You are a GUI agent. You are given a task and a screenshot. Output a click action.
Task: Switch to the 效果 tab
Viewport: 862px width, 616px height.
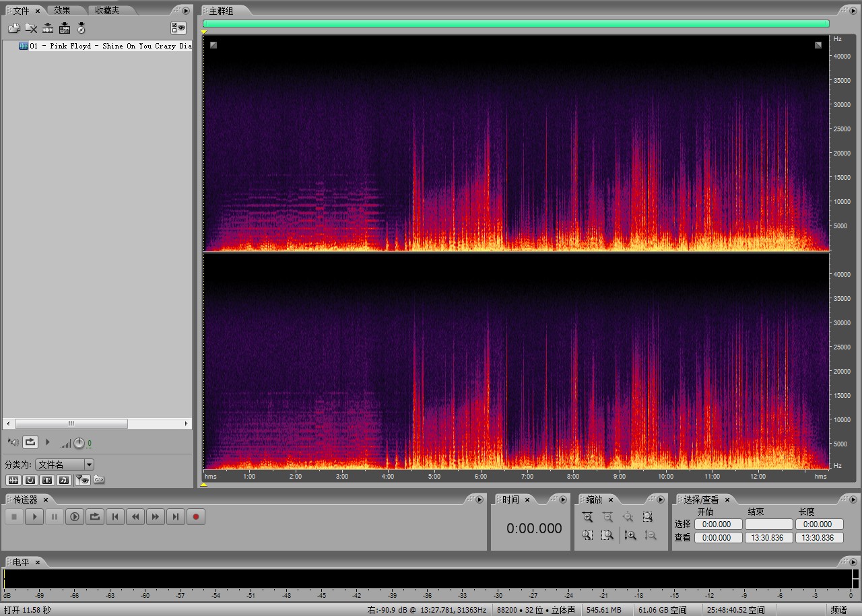pos(62,11)
